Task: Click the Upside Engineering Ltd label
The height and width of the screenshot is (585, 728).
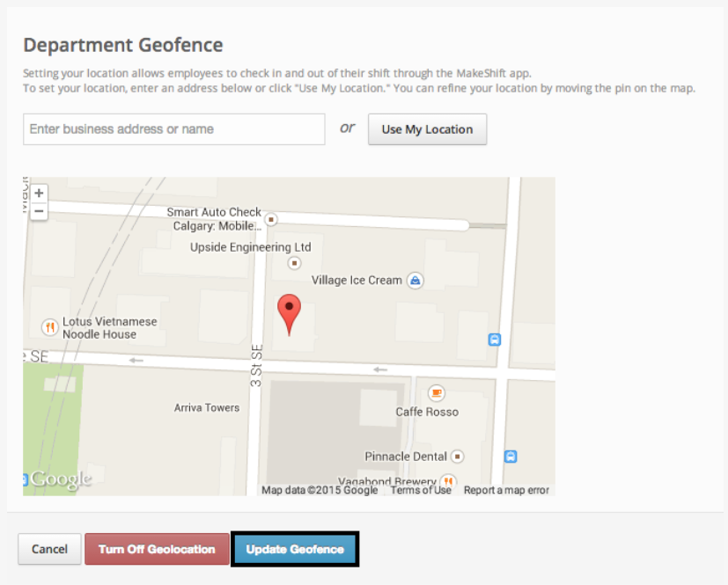Action: pyautogui.click(x=250, y=247)
